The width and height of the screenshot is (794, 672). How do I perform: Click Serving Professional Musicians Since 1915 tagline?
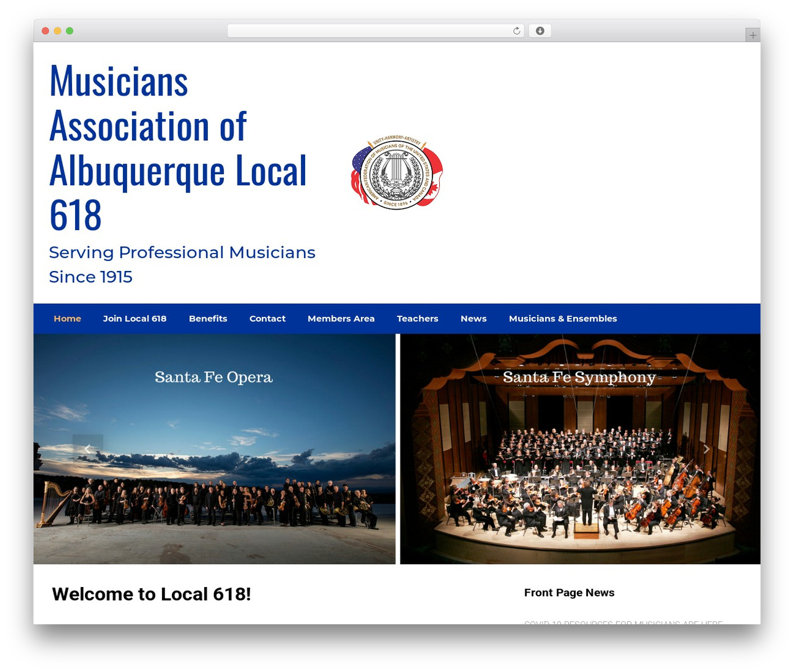(182, 265)
